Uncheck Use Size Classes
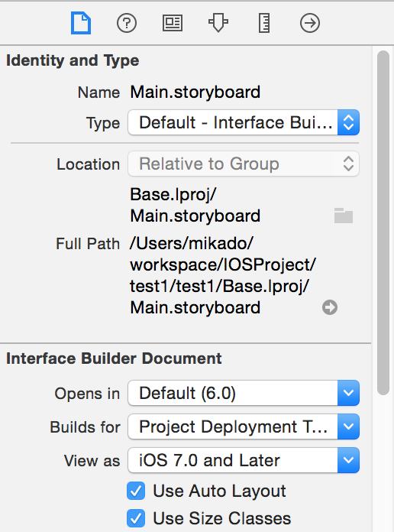Screen dimensions: 394x532 pyautogui.click(x=136, y=518)
